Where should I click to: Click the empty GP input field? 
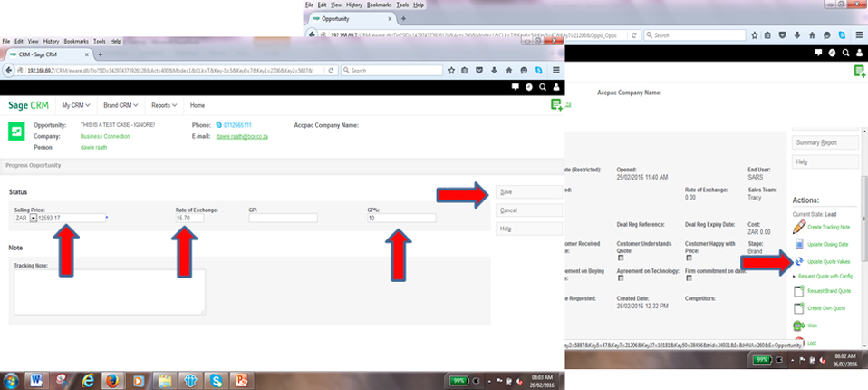tap(283, 219)
